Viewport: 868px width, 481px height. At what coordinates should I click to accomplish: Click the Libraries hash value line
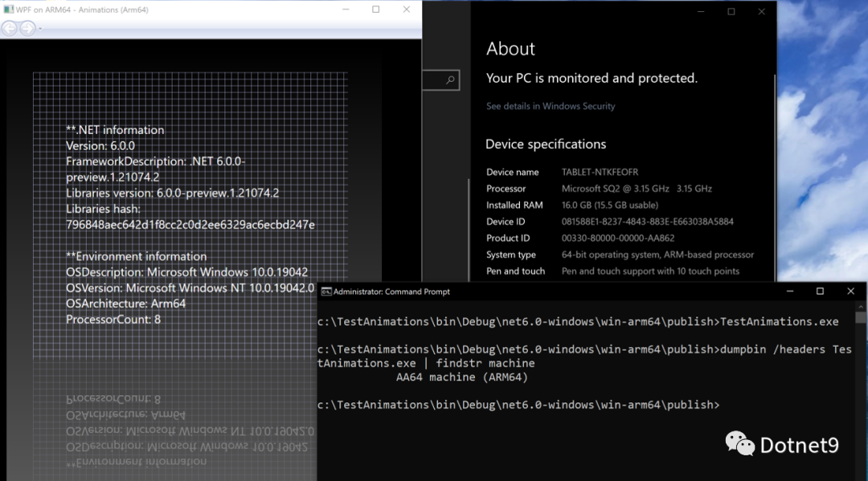point(190,225)
